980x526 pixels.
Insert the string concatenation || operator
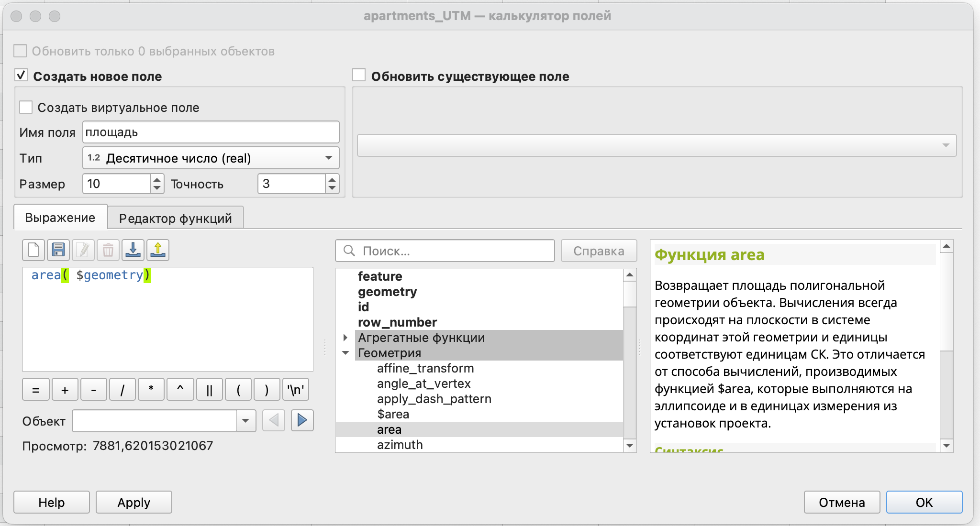click(x=209, y=389)
